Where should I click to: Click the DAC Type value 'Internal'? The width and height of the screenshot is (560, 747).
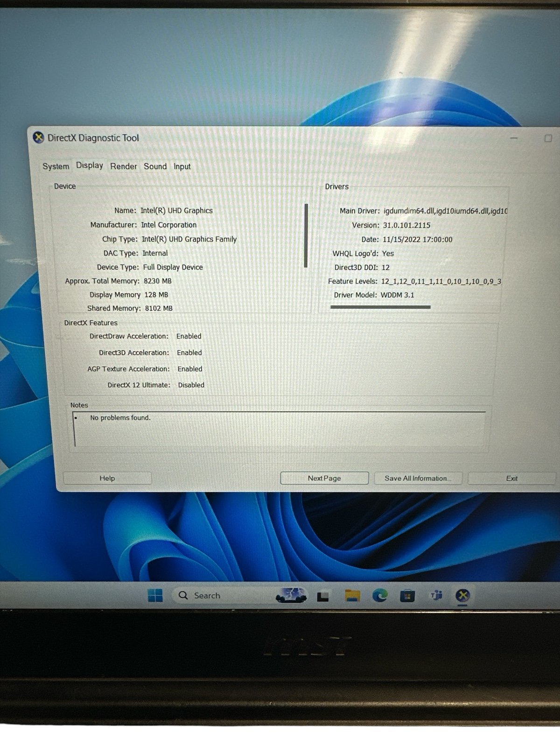point(155,253)
